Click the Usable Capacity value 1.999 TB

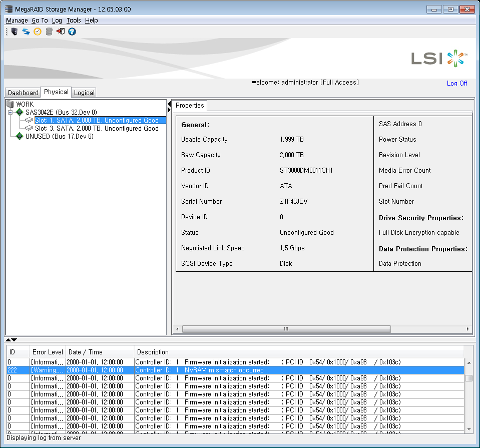(291, 139)
